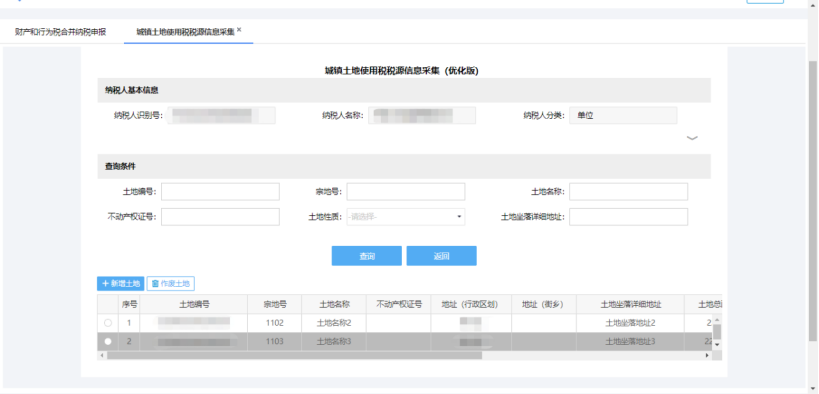Click the 作废土地 button
819x394 pixels.
tap(171, 284)
